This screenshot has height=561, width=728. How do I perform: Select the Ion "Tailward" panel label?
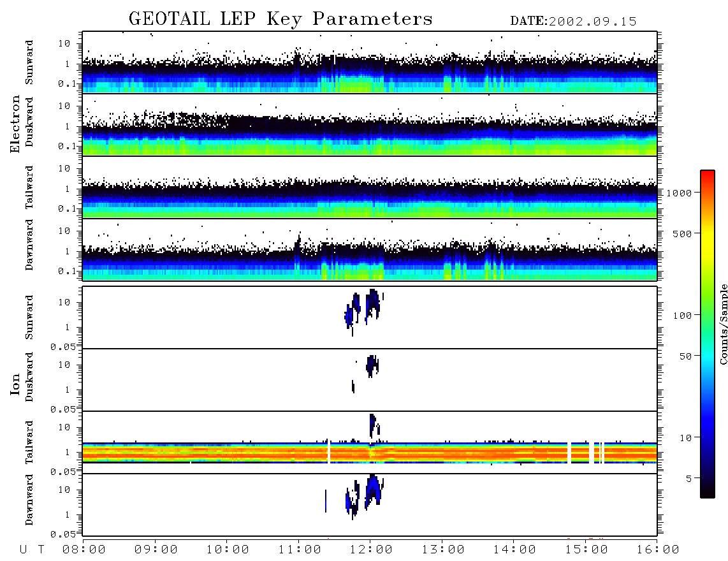pyautogui.click(x=29, y=442)
